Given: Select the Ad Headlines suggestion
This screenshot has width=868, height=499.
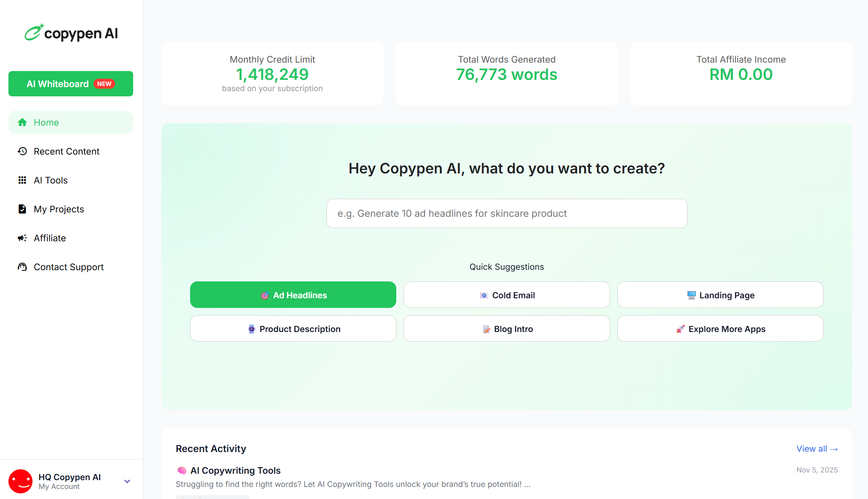Looking at the screenshot, I should point(293,295).
